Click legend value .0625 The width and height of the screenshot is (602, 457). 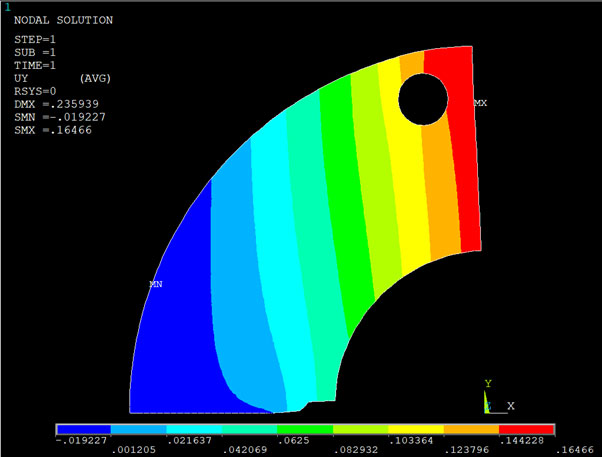click(293, 440)
